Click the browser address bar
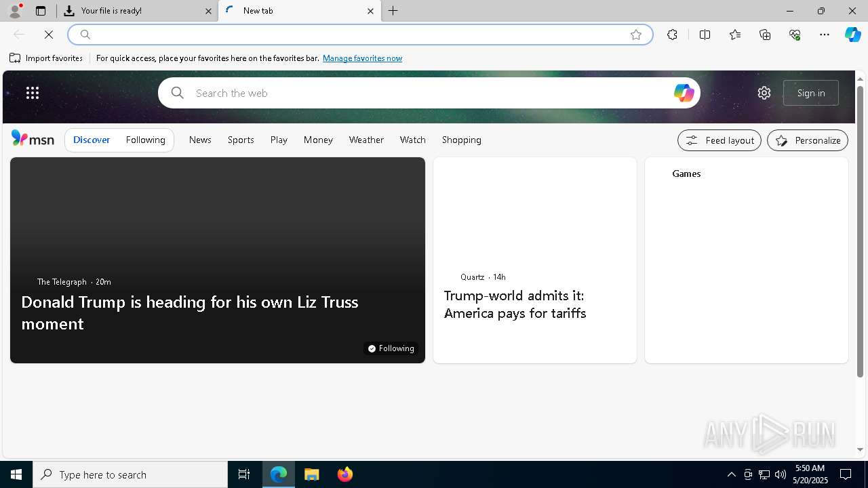The image size is (868, 488). (x=359, y=35)
